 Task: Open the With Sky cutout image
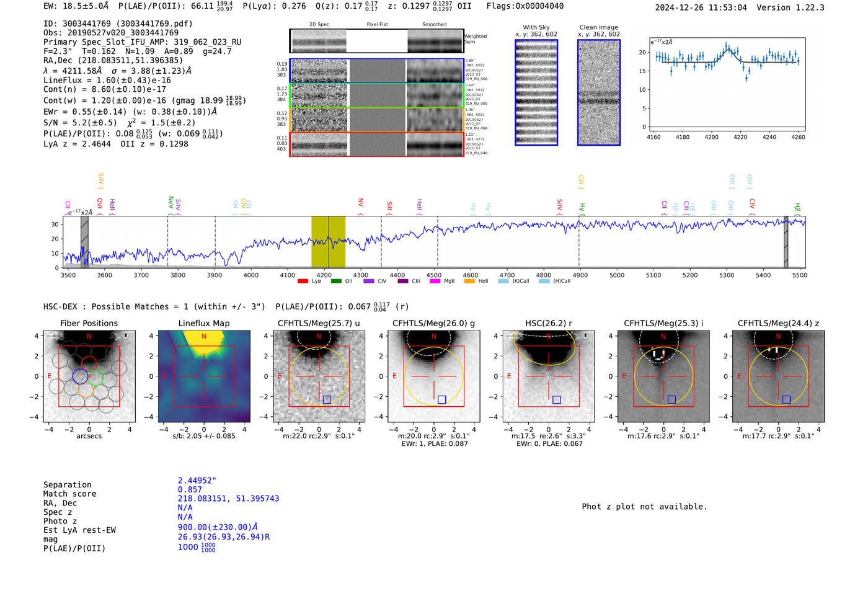click(536, 92)
